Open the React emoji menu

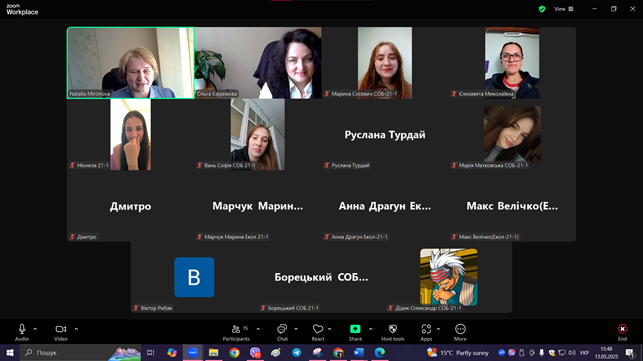(x=318, y=332)
